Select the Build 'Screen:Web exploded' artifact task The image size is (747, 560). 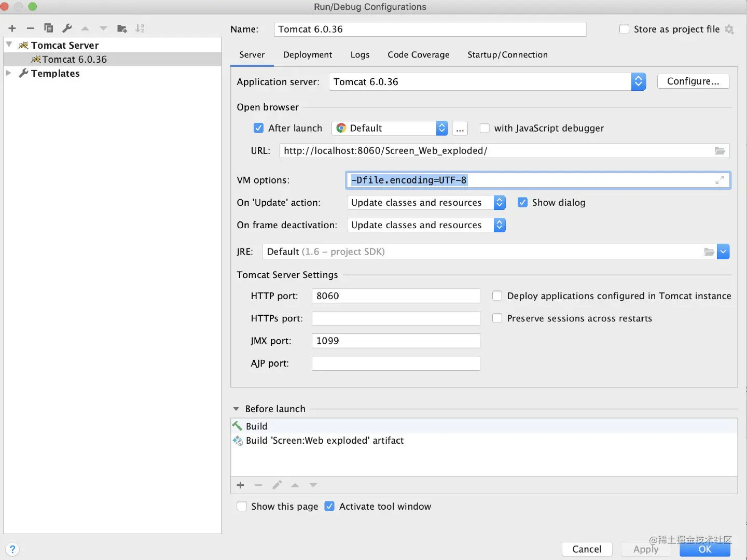pos(484,441)
